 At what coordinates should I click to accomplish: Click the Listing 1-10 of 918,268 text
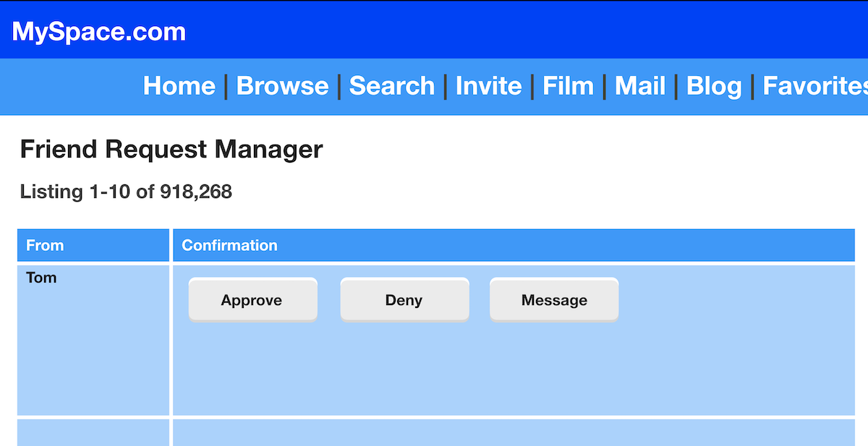coord(126,192)
